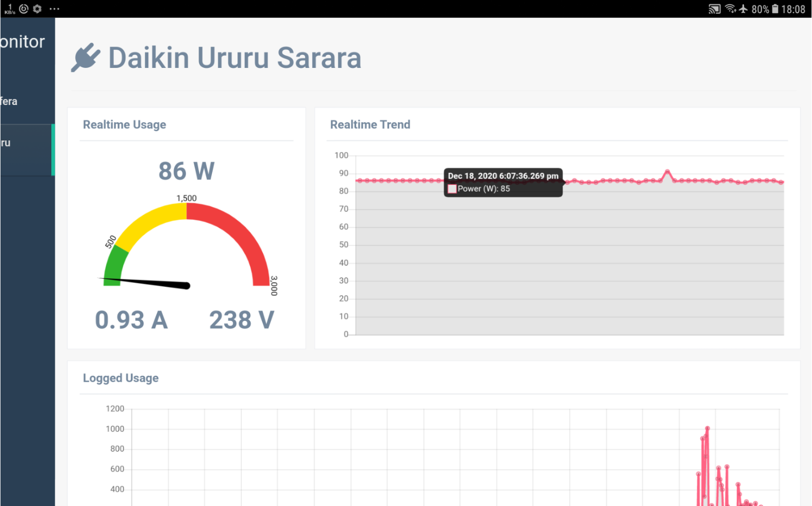Click the '90' label on Realtime Trend axis

click(x=344, y=173)
